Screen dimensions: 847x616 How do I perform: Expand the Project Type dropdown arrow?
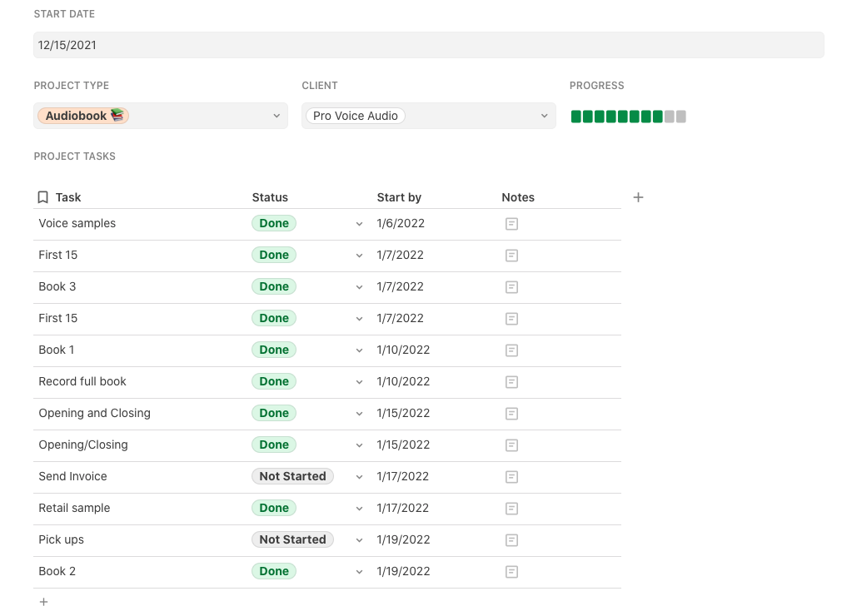277,116
